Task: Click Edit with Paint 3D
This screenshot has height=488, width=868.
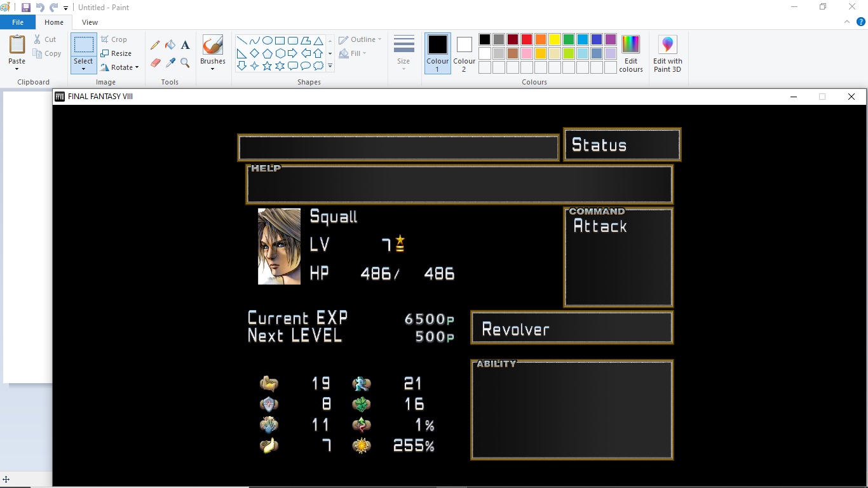Action: (667, 53)
